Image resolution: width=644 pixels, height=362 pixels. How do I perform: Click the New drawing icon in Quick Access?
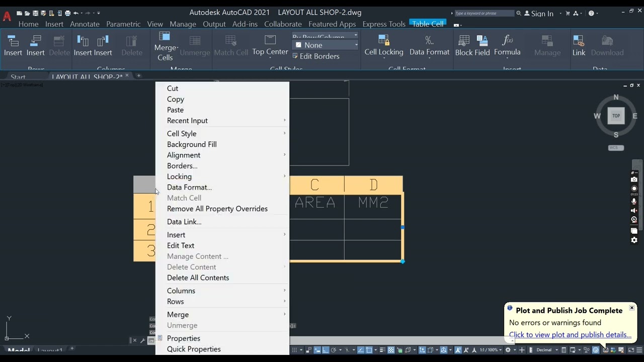tap(19, 13)
